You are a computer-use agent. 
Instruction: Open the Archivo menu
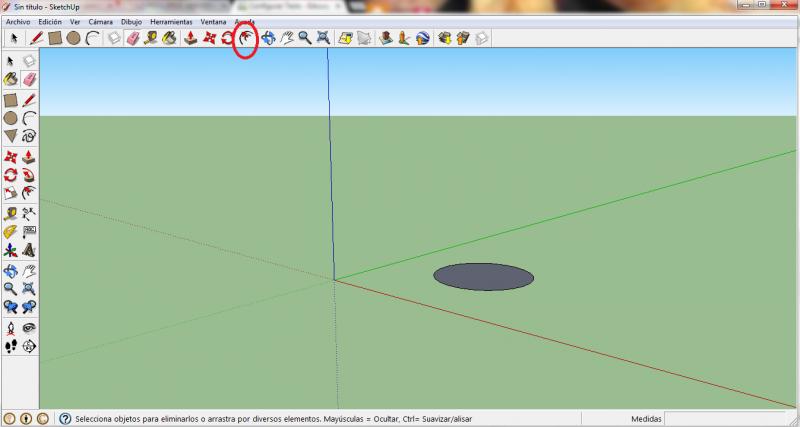click(19, 21)
